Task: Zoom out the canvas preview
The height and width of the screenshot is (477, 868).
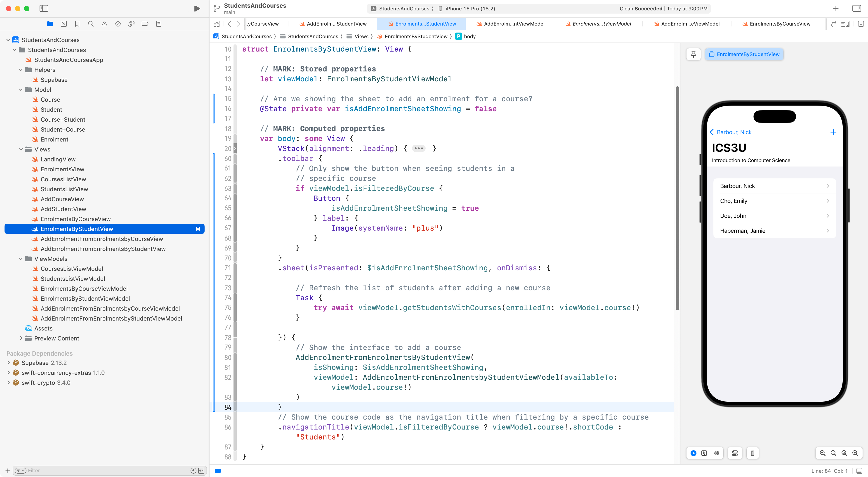Action: click(x=823, y=453)
